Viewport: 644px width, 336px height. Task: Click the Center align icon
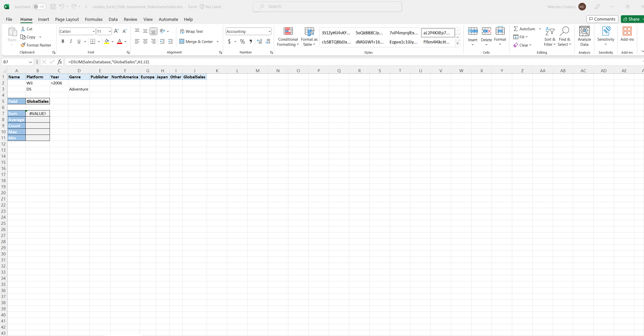click(x=145, y=41)
